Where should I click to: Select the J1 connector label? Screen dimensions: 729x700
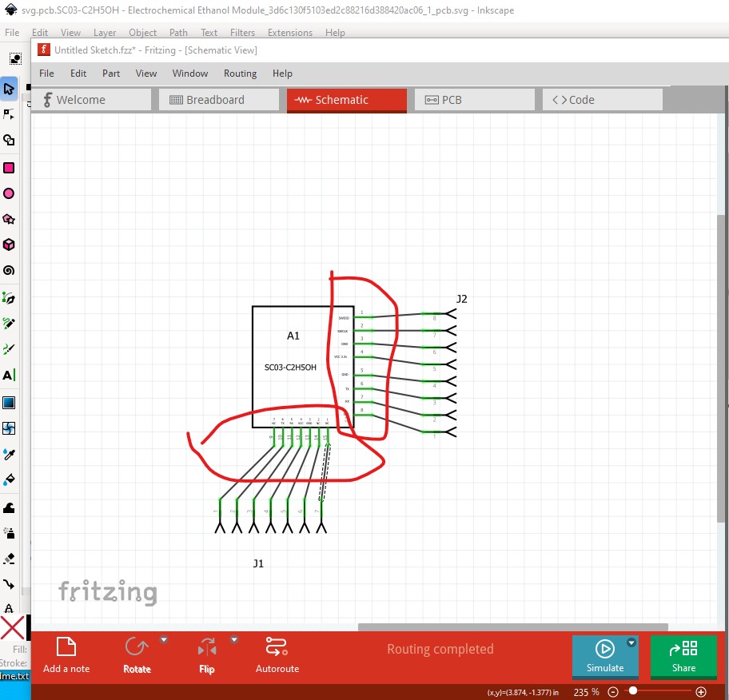258,563
